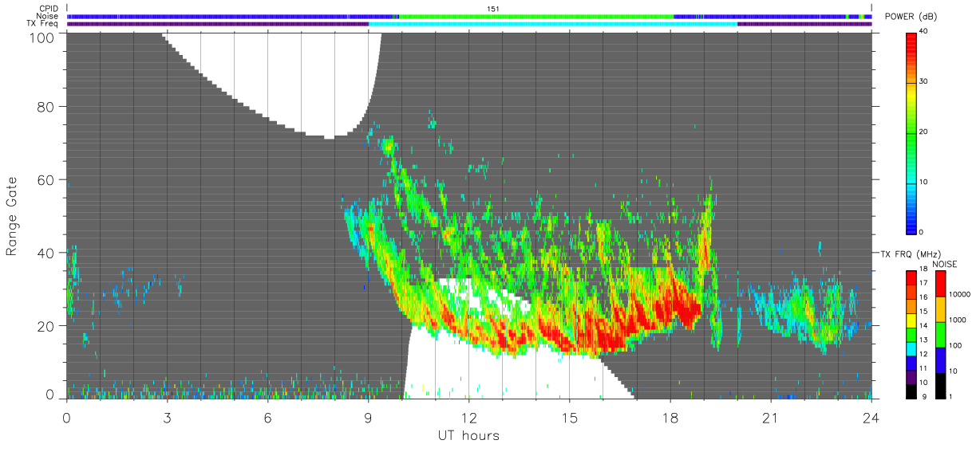
Task: Click the "24" tick label on UT hours axis
Action: (871, 417)
